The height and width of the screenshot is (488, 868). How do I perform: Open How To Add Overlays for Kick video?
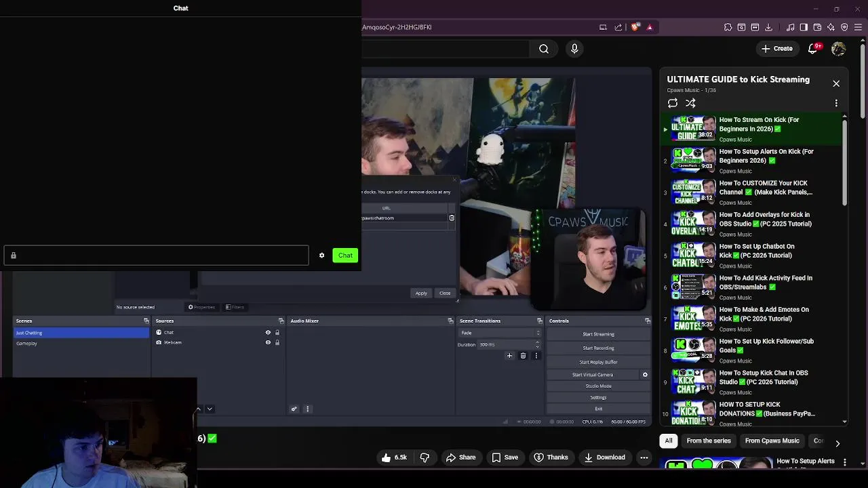click(752, 224)
